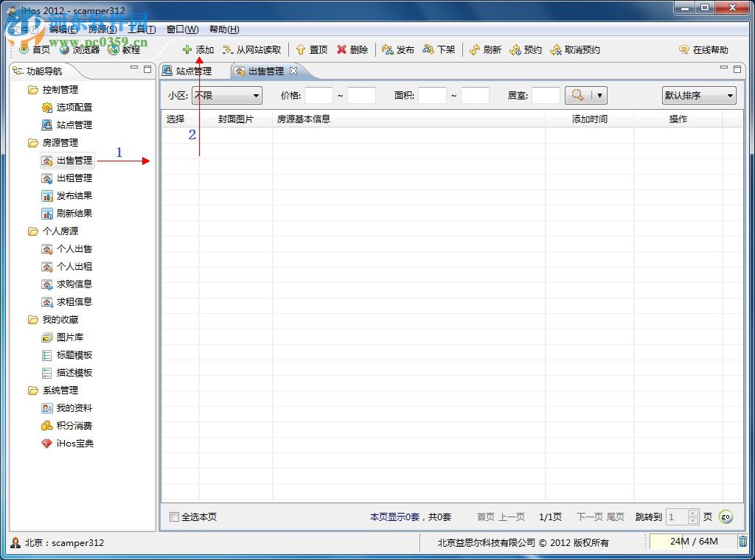This screenshot has width=755, height=560.
Task: Click the 在线帮助 online help icon
Action: (x=701, y=49)
